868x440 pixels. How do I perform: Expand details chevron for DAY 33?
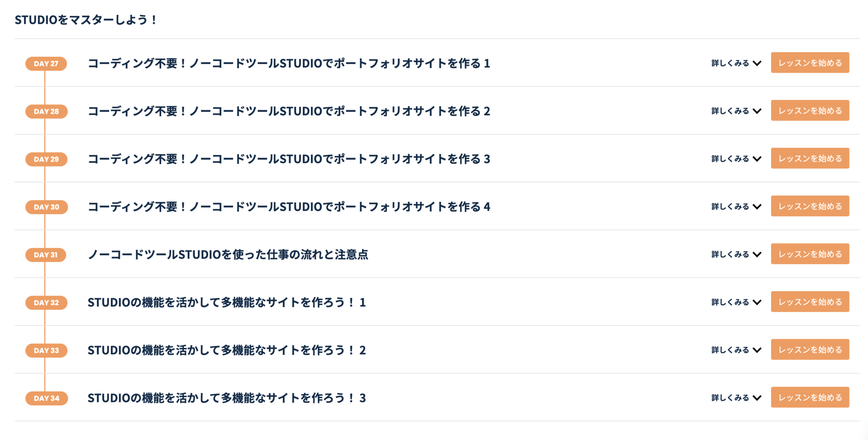[x=757, y=350]
